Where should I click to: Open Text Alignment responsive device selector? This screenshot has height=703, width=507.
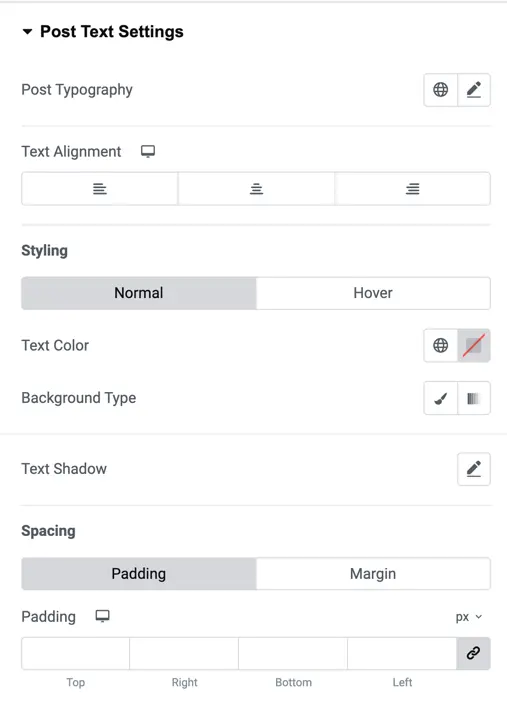click(148, 152)
